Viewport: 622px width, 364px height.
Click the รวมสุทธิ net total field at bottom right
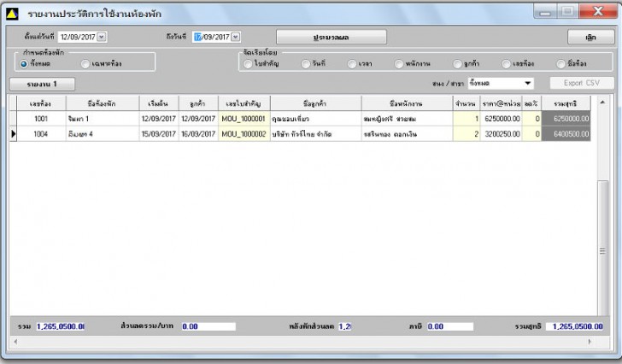(x=575, y=326)
